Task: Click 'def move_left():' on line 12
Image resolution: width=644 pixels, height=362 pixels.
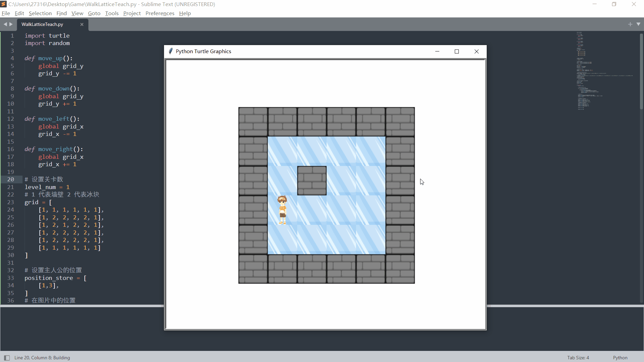Action: tap(52, 119)
